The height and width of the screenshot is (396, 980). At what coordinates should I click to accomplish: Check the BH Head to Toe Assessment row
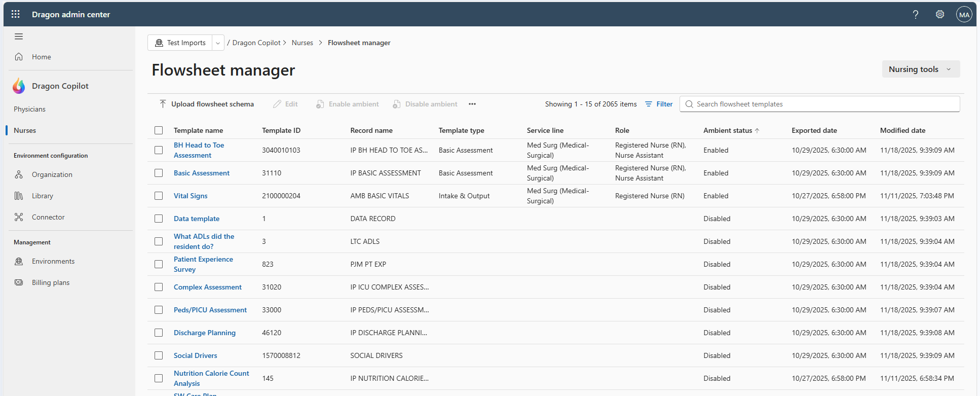(159, 150)
